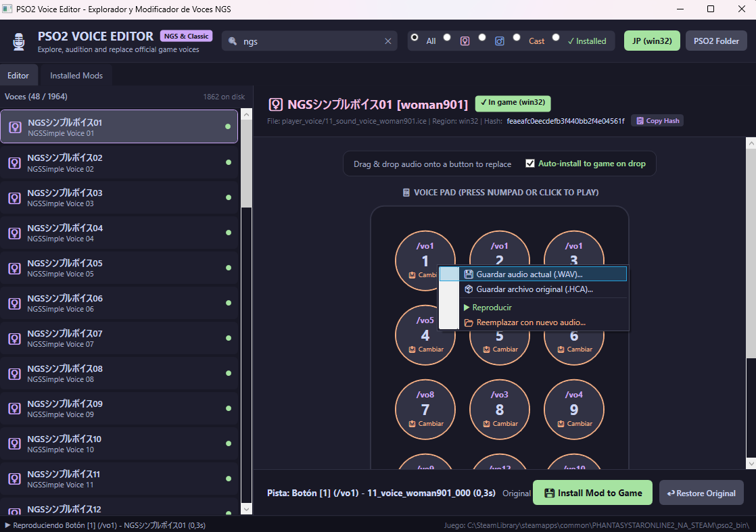Click the male voice filter icon
This screenshot has width=756, height=532.
coord(500,41)
